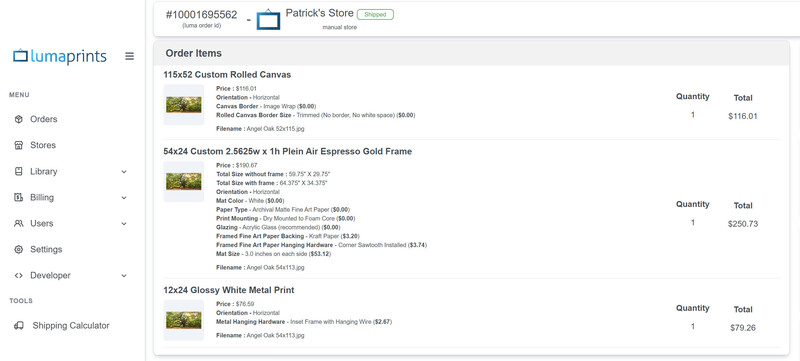The height and width of the screenshot is (361, 800).
Task: Click the manual store label
Action: (340, 28)
